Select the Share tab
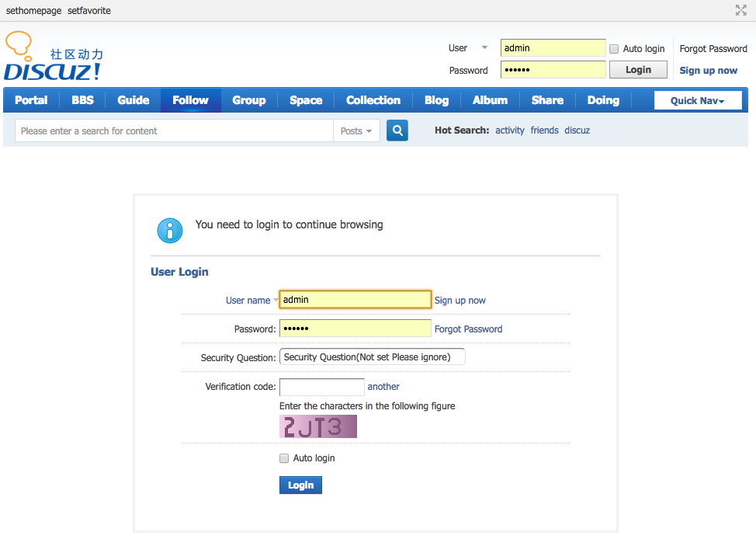 coord(548,100)
